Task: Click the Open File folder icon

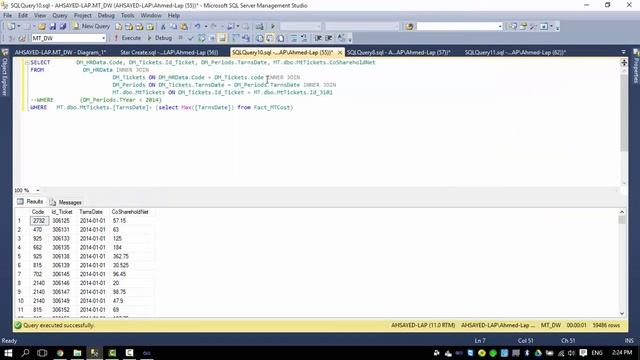Action: click(x=42, y=27)
